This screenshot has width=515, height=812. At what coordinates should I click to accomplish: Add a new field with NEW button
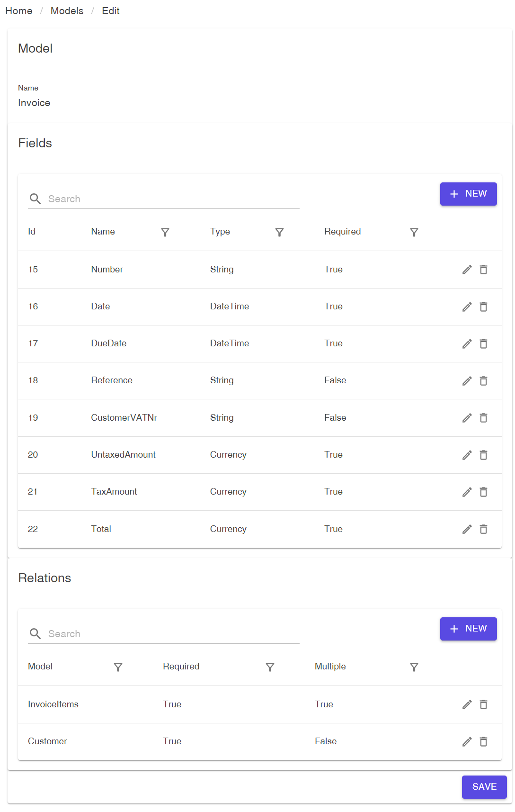click(x=468, y=194)
